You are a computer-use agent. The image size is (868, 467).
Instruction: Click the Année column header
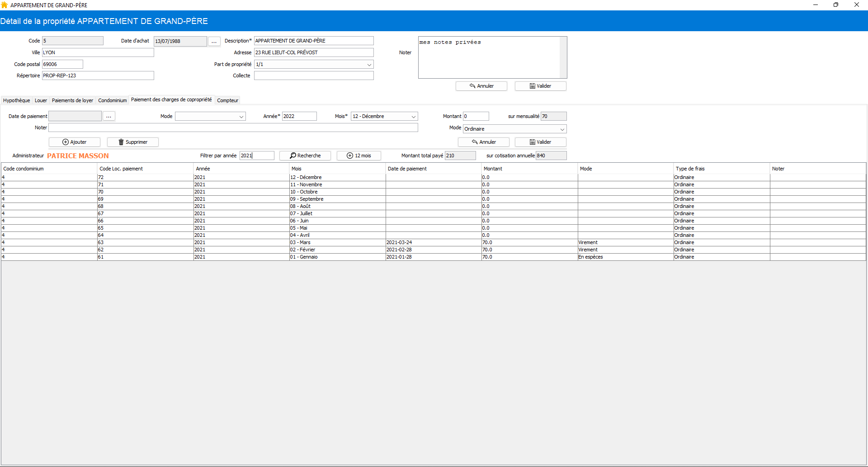click(241, 169)
